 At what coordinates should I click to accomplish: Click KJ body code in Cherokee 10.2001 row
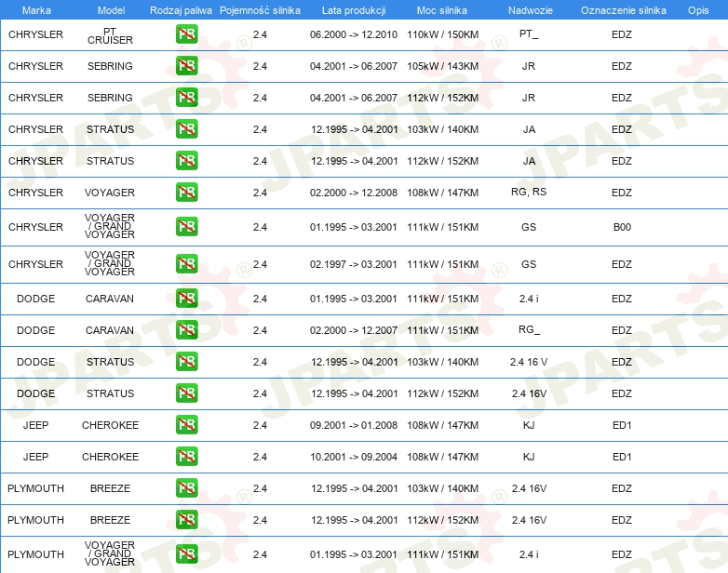(x=529, y=457)
